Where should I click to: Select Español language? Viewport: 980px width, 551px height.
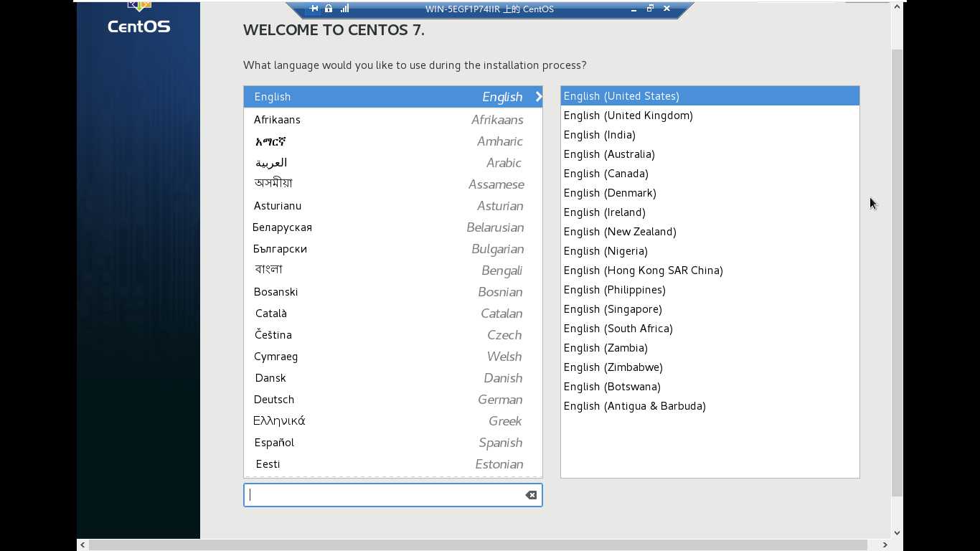(x=393, y=443)
